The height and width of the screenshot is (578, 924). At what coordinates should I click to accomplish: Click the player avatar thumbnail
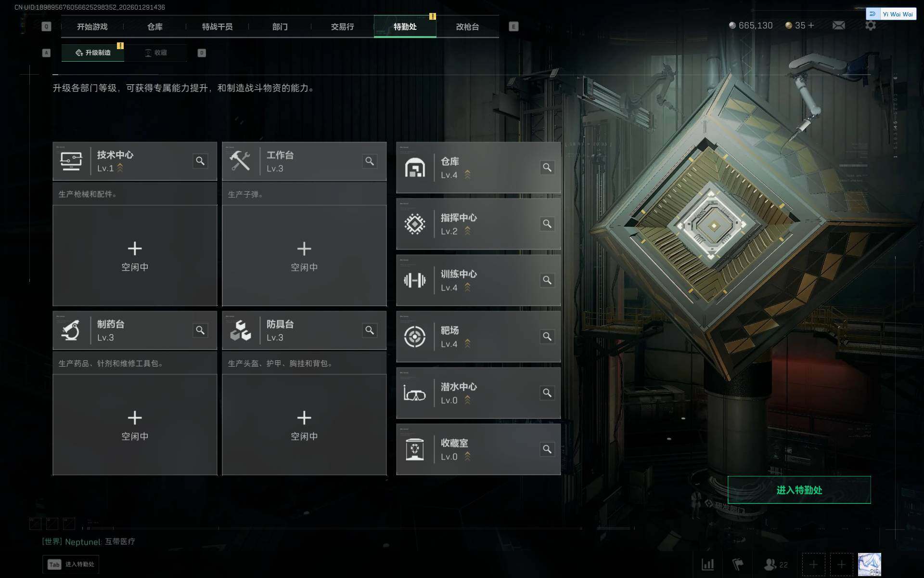pos(869,564)
